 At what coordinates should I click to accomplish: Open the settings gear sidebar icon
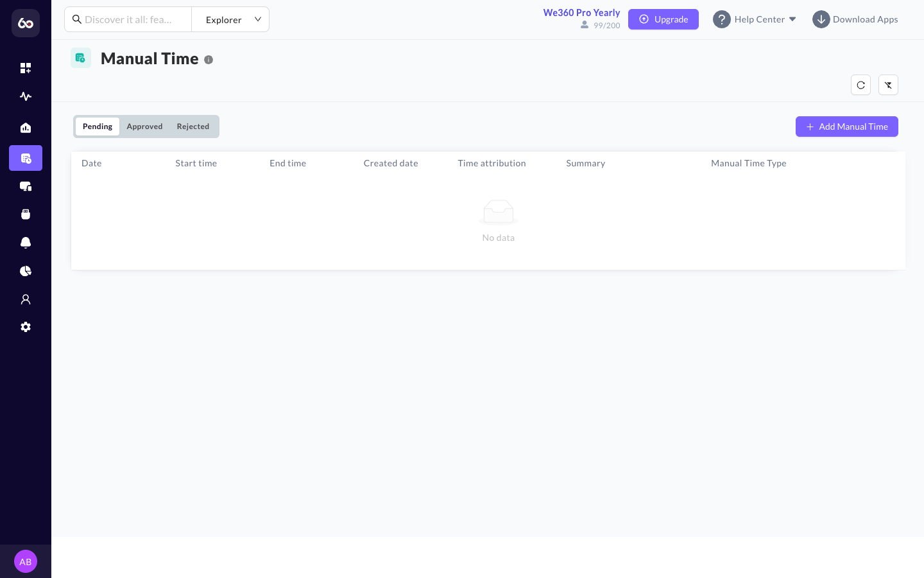(26, 327)
